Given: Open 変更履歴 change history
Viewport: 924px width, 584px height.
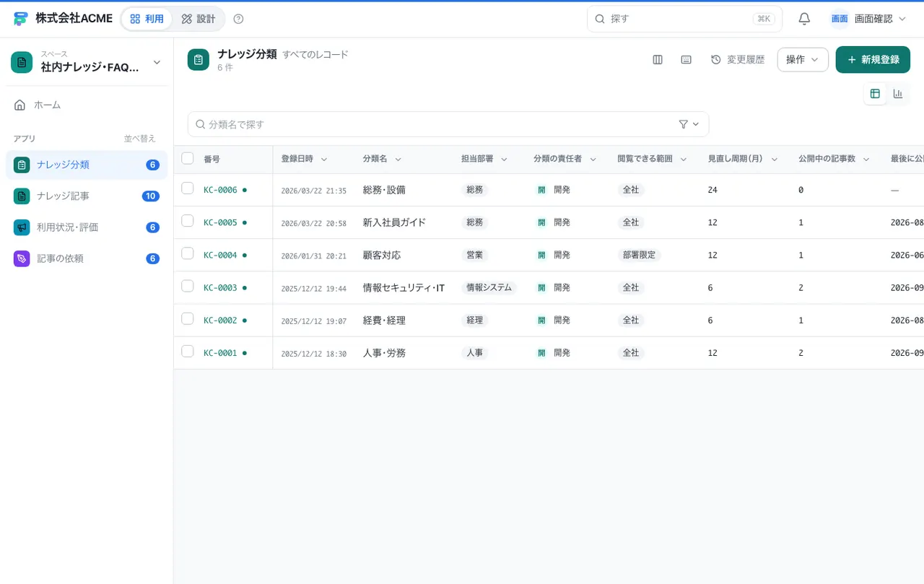Looking at the screenshot, I should click(738, 60).
